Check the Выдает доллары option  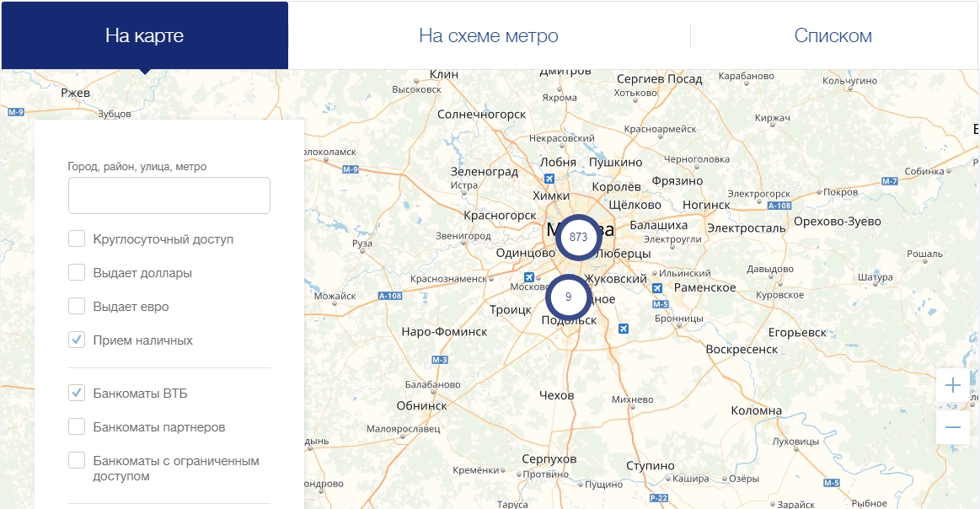coord(77,273)
